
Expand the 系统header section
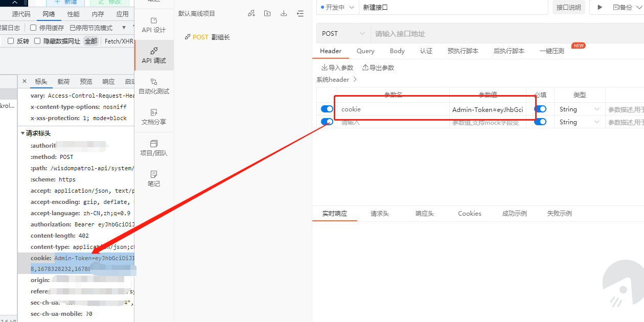pyautogui.click(x=337, y=80)
